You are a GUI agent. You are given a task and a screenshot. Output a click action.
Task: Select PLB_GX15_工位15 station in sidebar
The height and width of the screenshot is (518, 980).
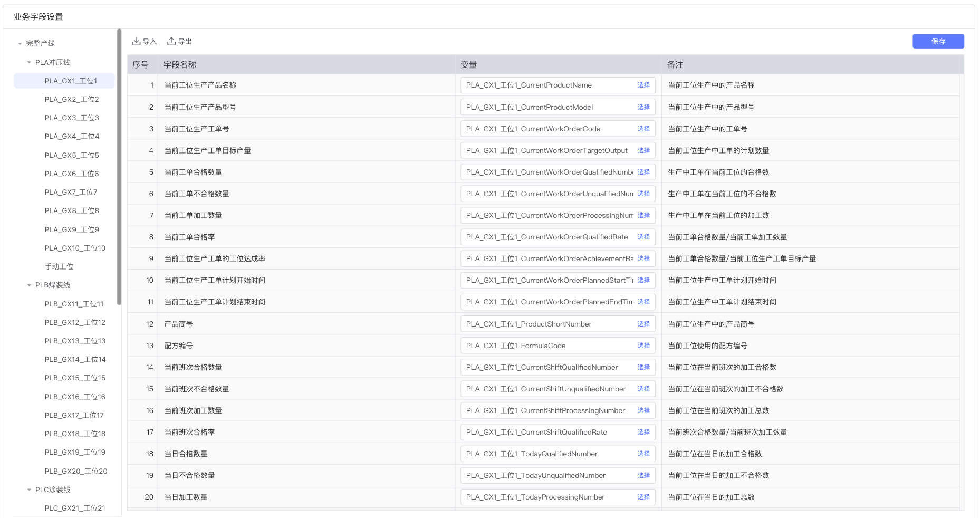75,378
